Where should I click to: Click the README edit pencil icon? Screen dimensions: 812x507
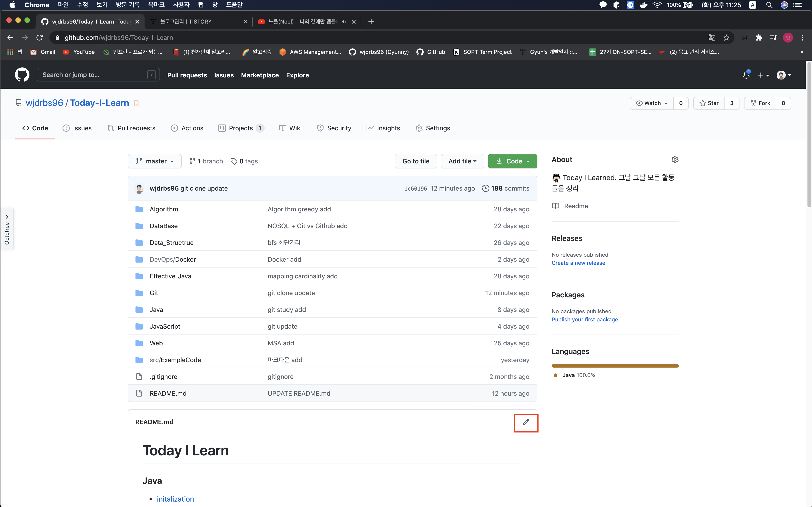click(x=526, y=422)
